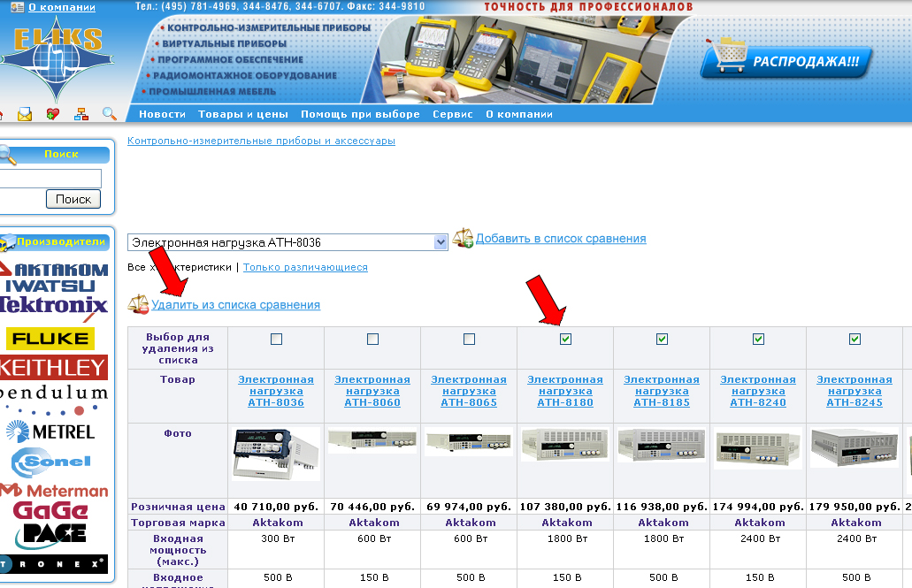Uncheck removal box for ATH-8240 column
This screenshot has height=588, width=912.
pyautogui.click(x=758, y=339)
